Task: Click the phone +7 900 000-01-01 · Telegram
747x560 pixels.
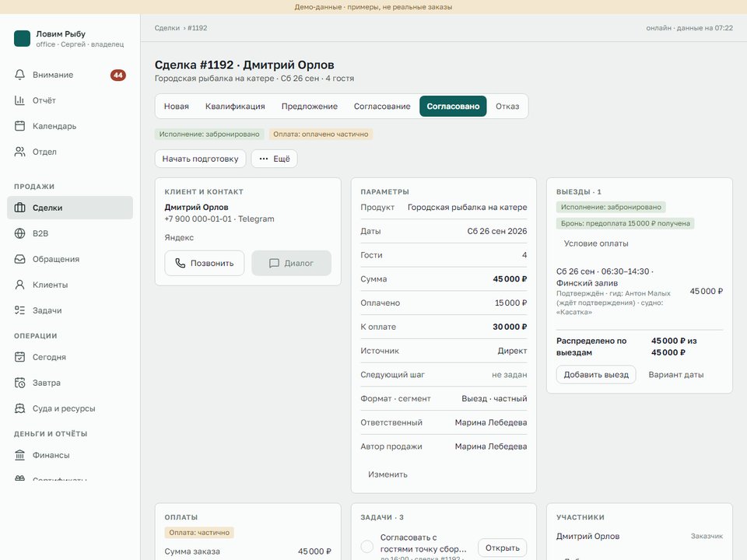Action: [x=219, y=219]
